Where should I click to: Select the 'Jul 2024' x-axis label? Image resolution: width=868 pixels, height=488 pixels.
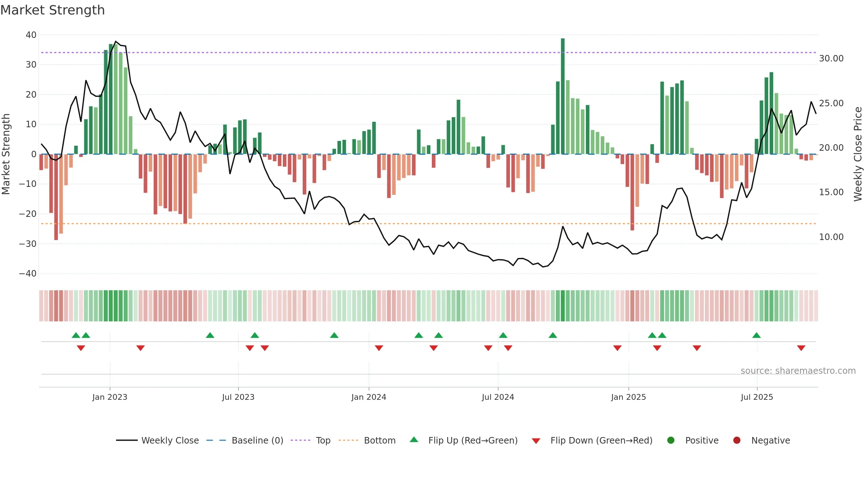498,397
